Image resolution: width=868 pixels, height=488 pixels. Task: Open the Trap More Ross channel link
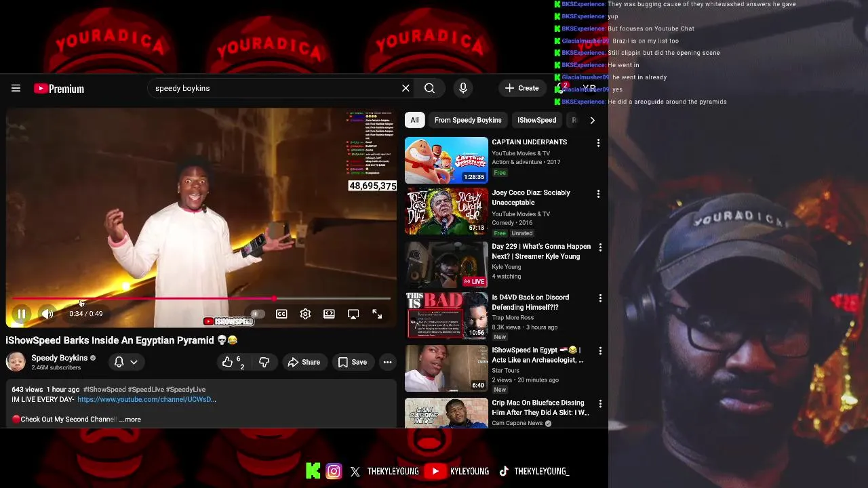(x=513, y=318)
